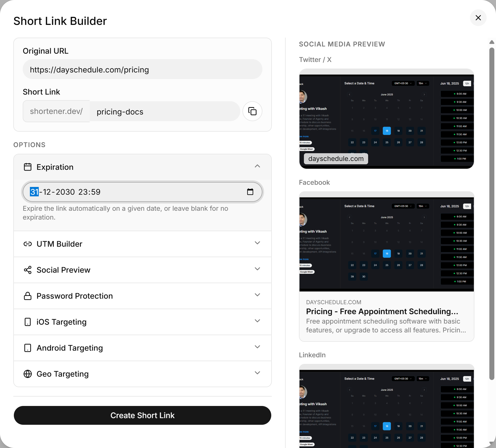Click the Create Short Link button
The width and height of the screenshot is (496, 448).
(143, 415)
